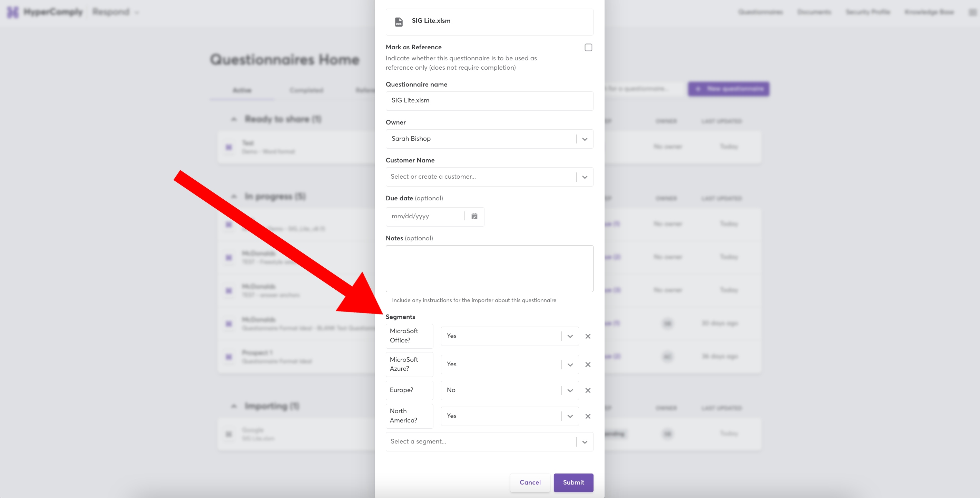
Task: Check the Mark as Reference checkbox
Action: coord(588,48)
